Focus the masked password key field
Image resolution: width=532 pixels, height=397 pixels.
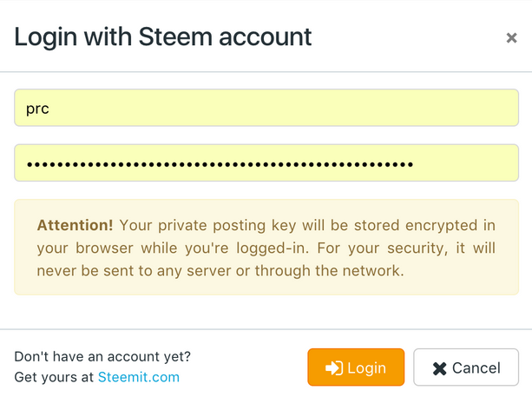point(266,162)
